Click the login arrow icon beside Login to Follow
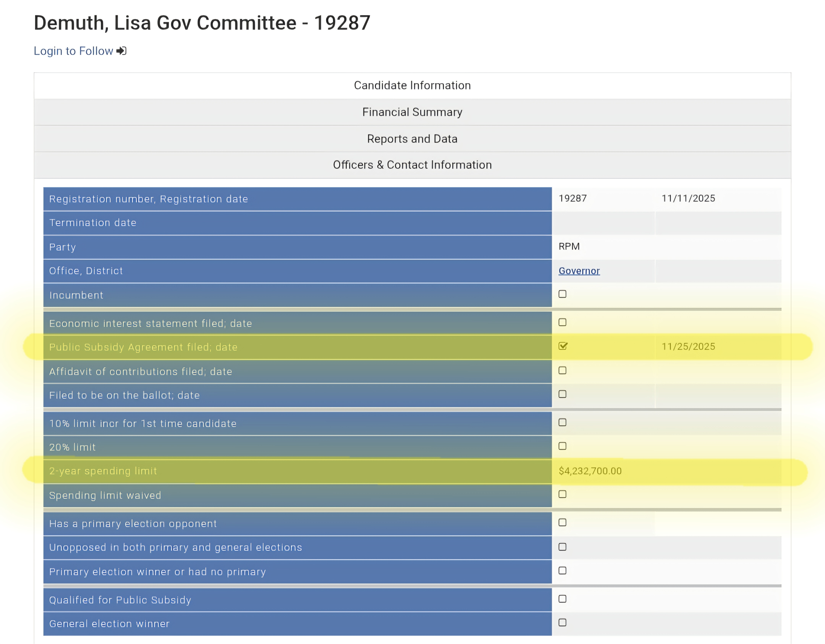Image resolution: width=825 pixels, height=644 pixels. [121, 51]
